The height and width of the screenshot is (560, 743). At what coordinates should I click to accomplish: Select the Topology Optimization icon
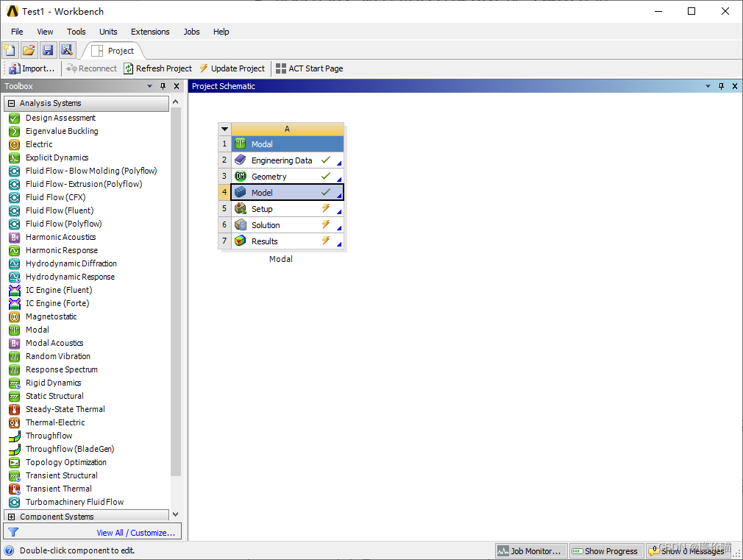click(14, 462)
